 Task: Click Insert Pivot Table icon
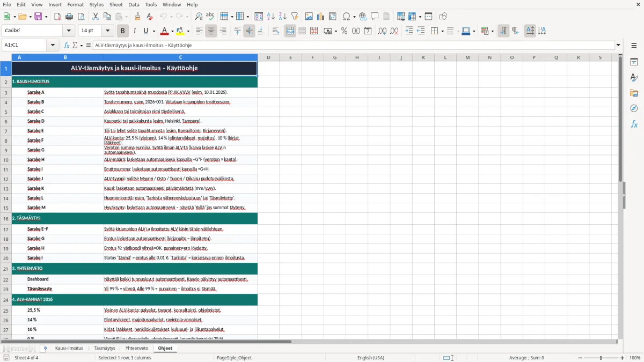pyautogui.click(x=333, y=17)
